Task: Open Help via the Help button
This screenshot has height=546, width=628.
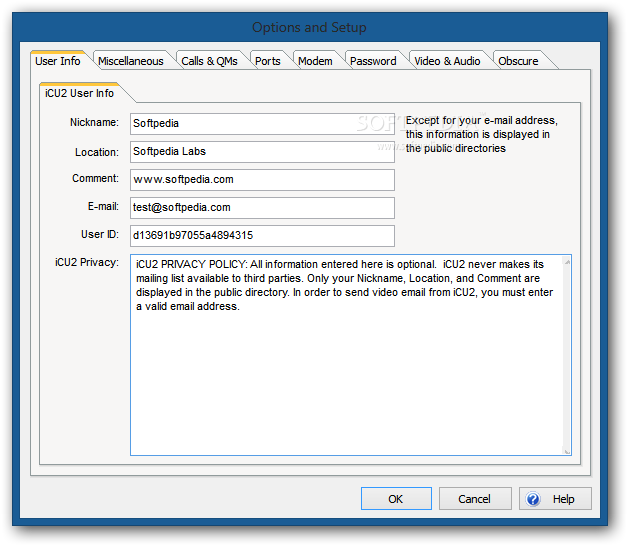Action: click(555, 499)
